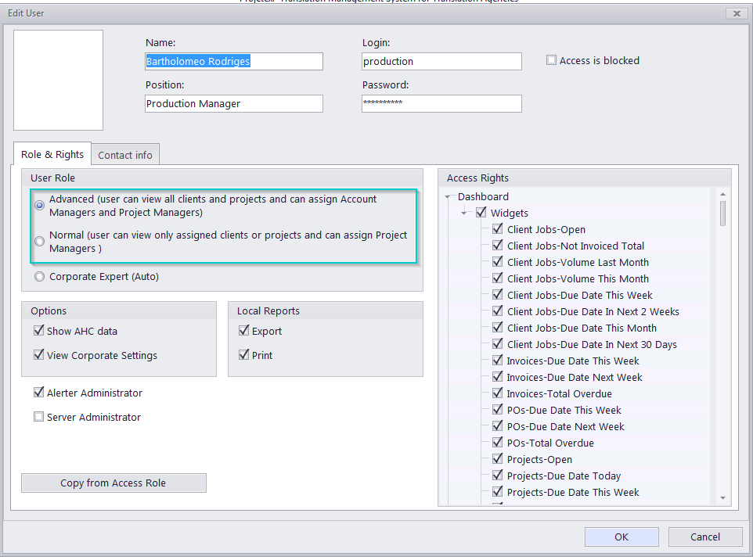Click the Access Rights scroll up arrow
Image resolution: width=753 pixels, height=560 pixels.
(x=722, y=194)
